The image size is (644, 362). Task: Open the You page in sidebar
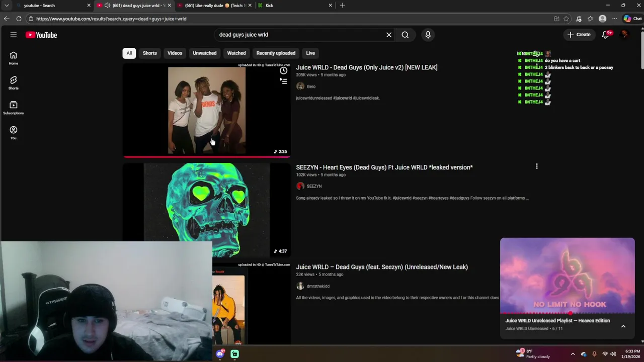tap(14, 133)
